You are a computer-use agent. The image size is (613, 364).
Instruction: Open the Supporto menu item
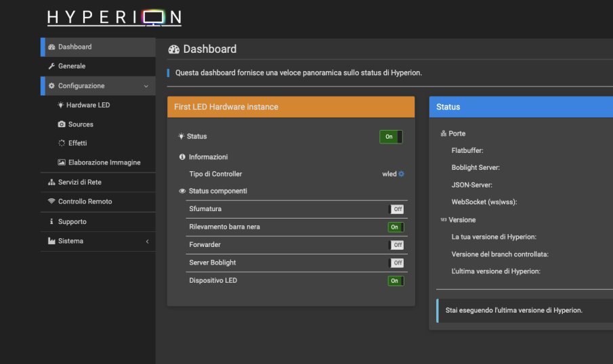pos(72,222)
